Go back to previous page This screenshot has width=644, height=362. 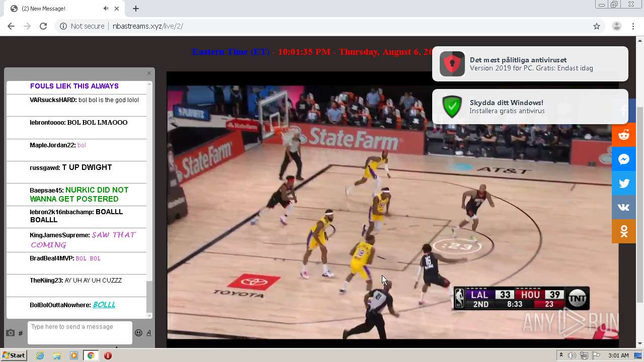[11, 26]
